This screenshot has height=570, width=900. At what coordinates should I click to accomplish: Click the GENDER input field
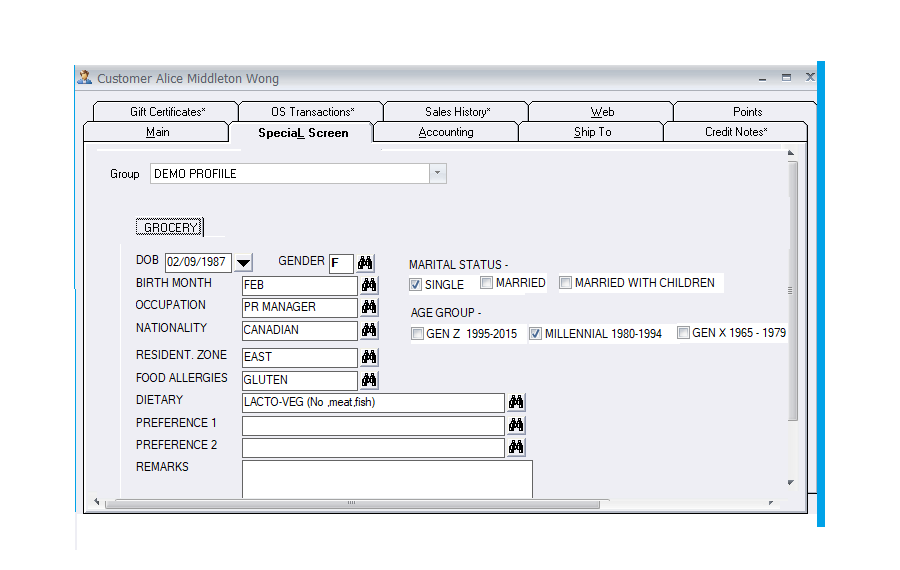click(341, 263)
